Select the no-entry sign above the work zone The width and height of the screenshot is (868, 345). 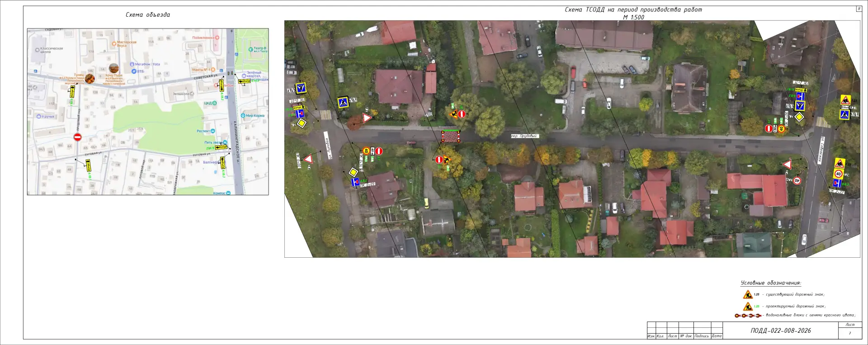coord(462,114)
